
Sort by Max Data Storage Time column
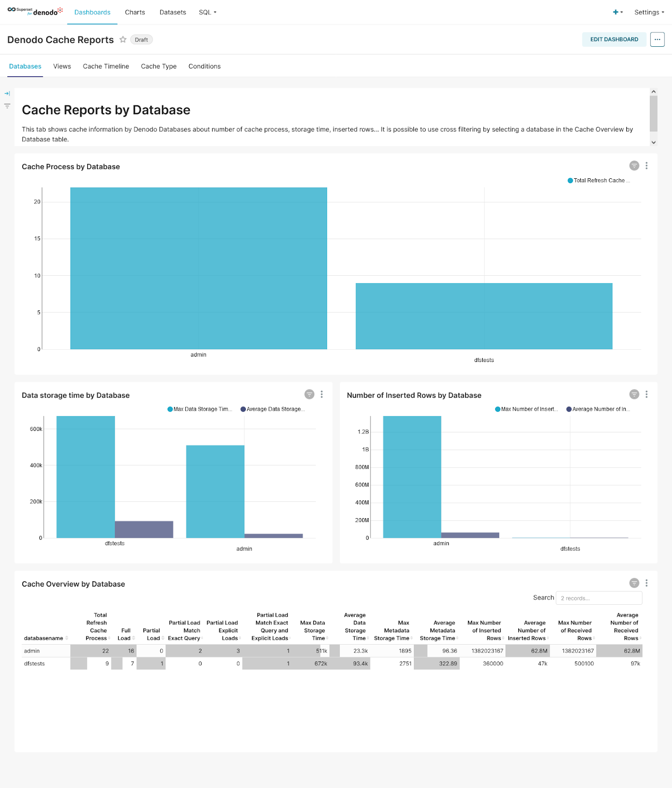point(313,630)
